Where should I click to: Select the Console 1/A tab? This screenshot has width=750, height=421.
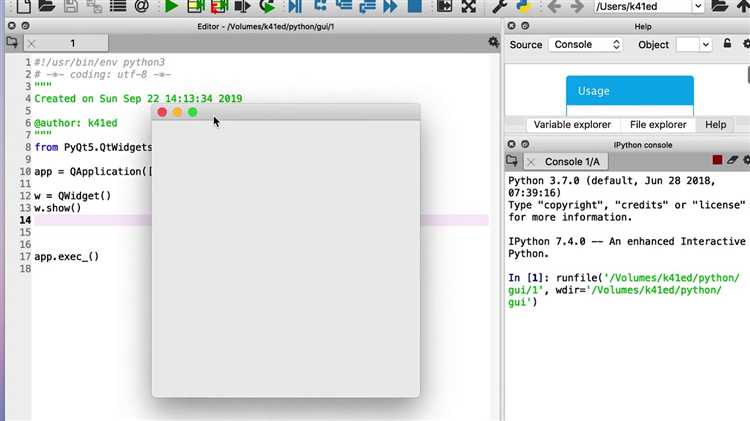[571, 162]
